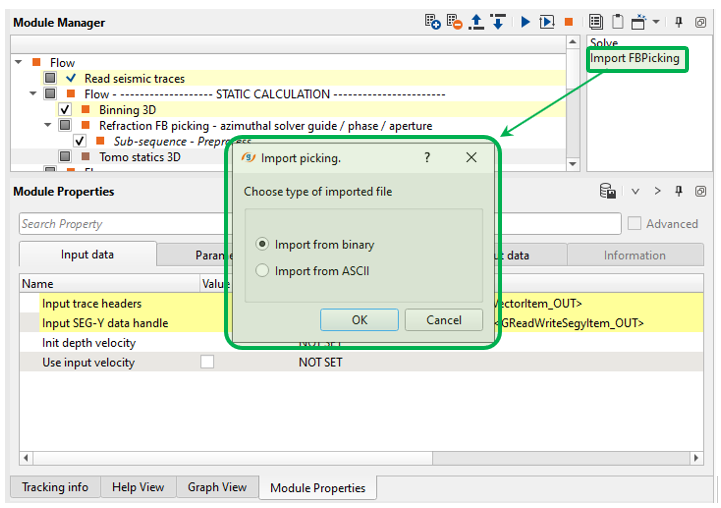721x508 pixels.
Task: Stop execution with the orange square icon
Action: click(568, 22)
